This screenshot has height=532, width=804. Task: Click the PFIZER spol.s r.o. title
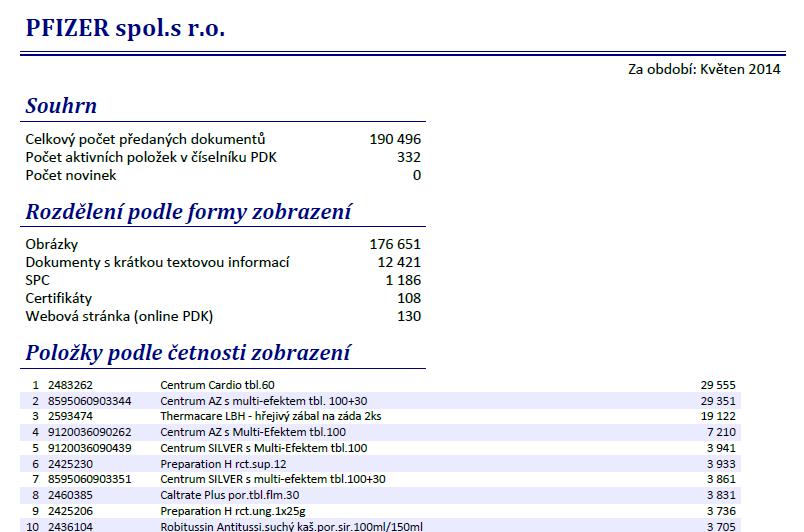125,28
